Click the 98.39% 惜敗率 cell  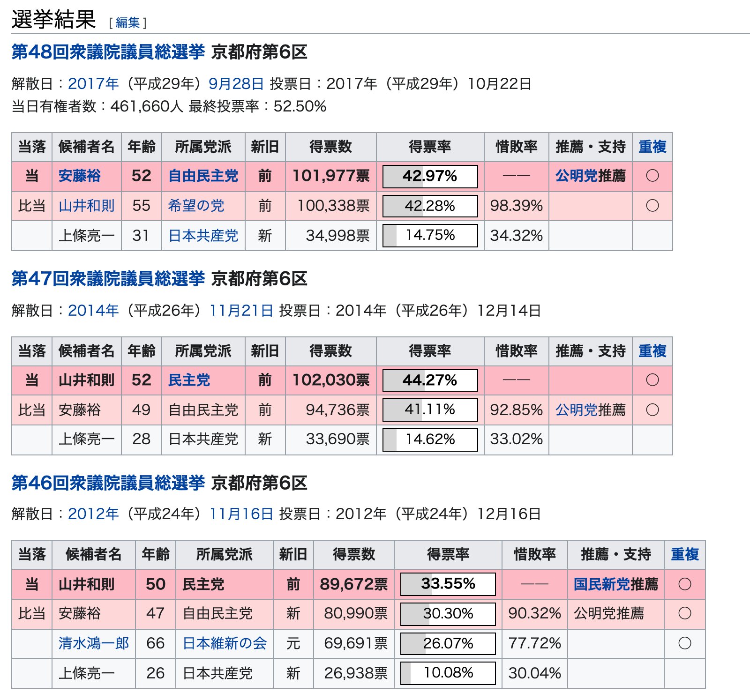(x=517, y=206)
